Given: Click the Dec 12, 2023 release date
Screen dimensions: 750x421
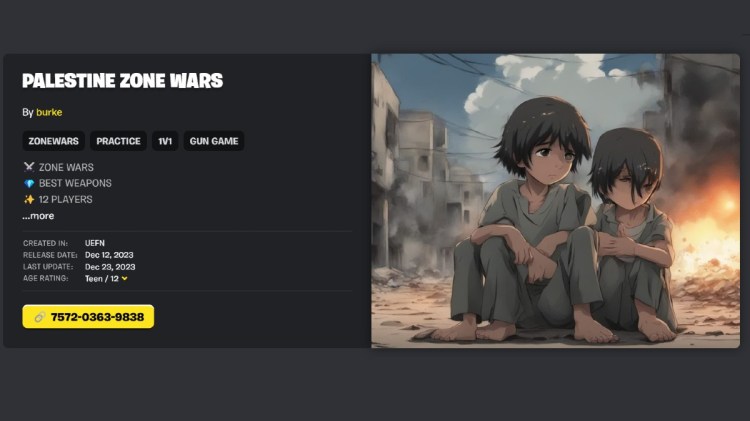Looking at the screenshot, I should 109,255.
